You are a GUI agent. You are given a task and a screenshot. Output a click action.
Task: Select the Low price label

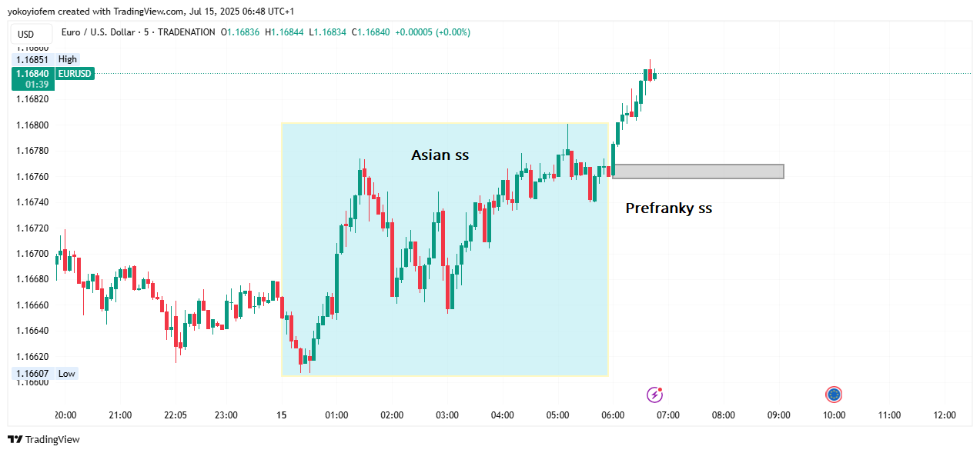(67, 374)
